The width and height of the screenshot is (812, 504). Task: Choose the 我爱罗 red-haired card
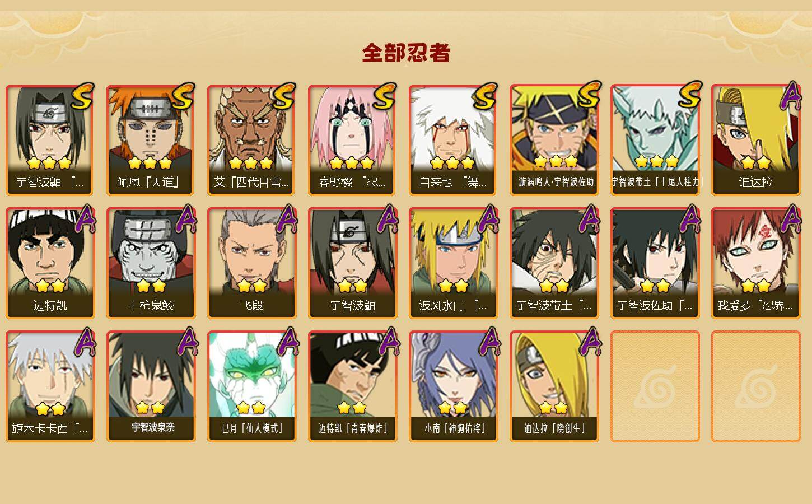[x=755, y=263]
